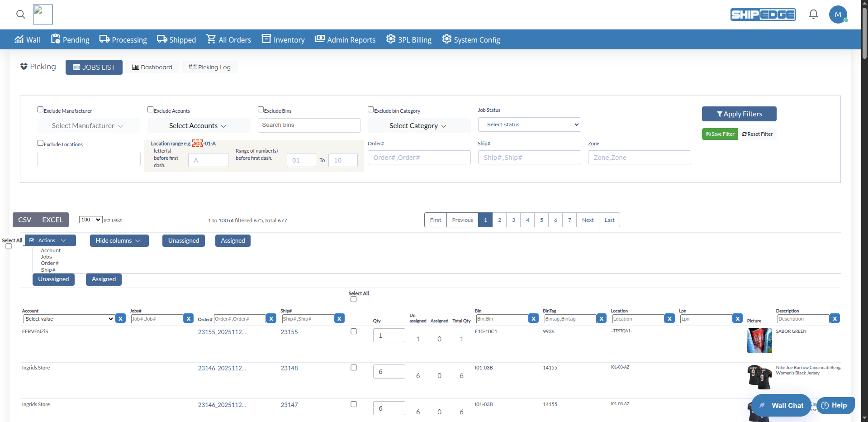Select the checkbox on the order 23155 row
868x422 pixels.
pos(353,331)
